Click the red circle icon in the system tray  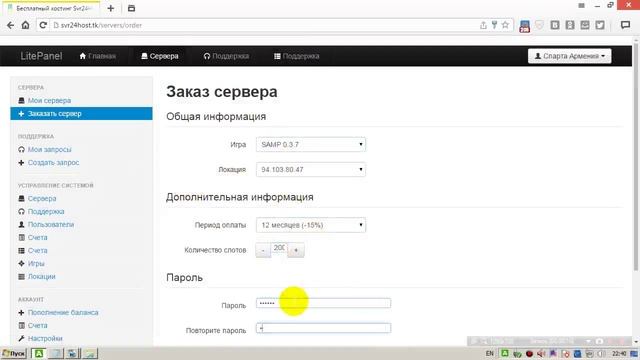tap(529, 353)
